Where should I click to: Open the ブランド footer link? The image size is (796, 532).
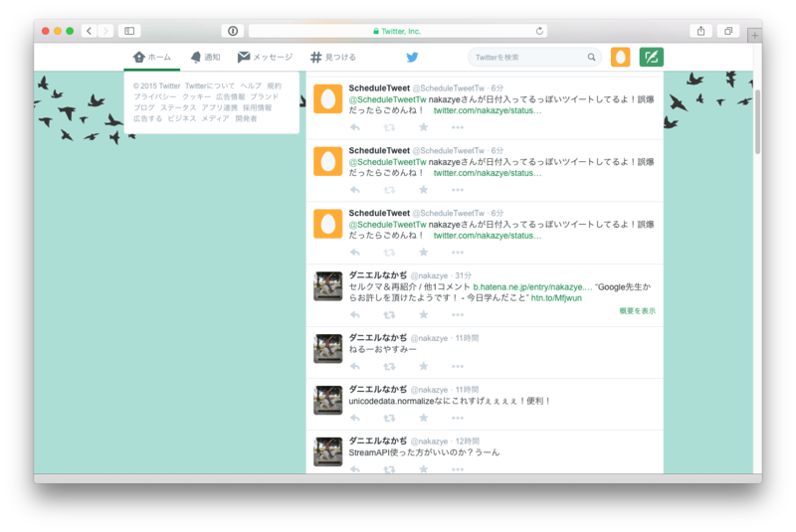tap(264, 96)
